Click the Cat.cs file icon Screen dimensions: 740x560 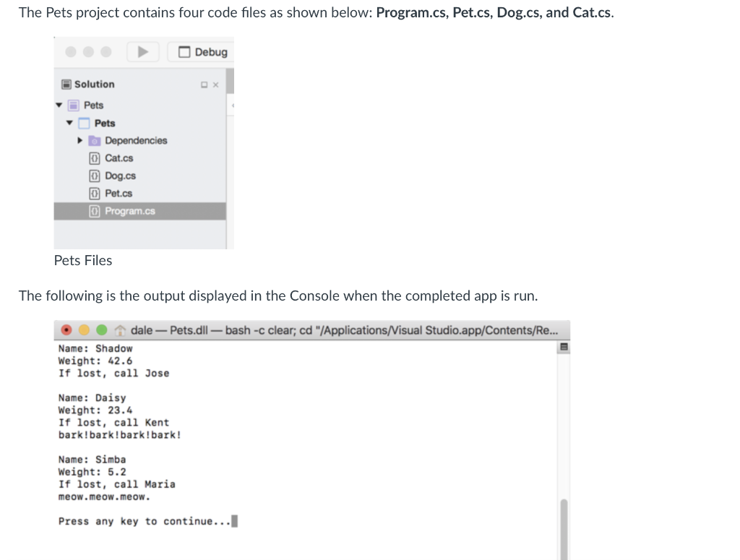click(x=95, y=158)
